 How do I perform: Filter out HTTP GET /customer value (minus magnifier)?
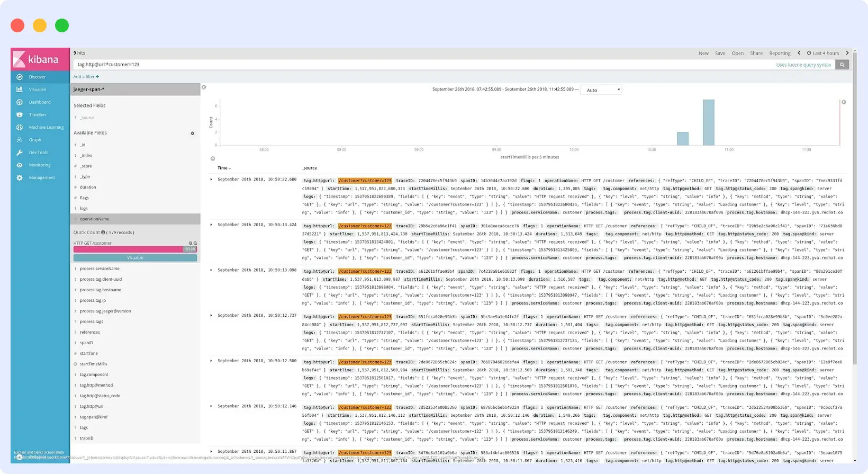tap(195, 244)
